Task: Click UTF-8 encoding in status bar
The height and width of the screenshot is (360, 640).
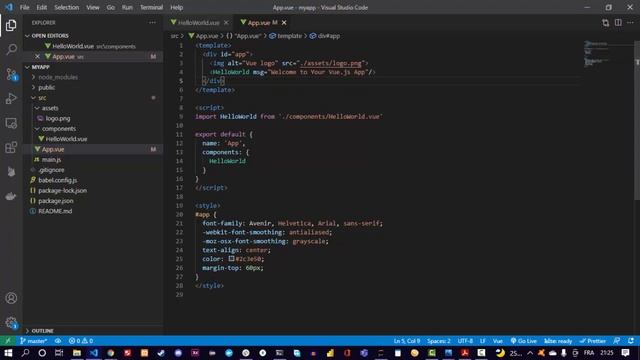Action: (x=465, y=341)
